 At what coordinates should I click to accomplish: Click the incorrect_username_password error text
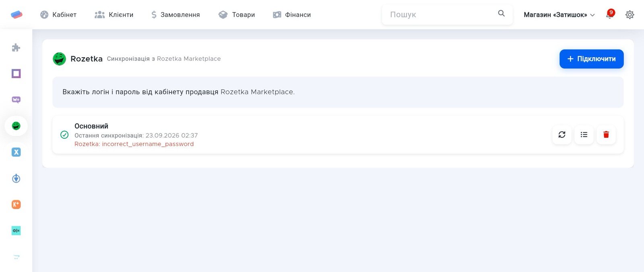[x=134, y=144]
